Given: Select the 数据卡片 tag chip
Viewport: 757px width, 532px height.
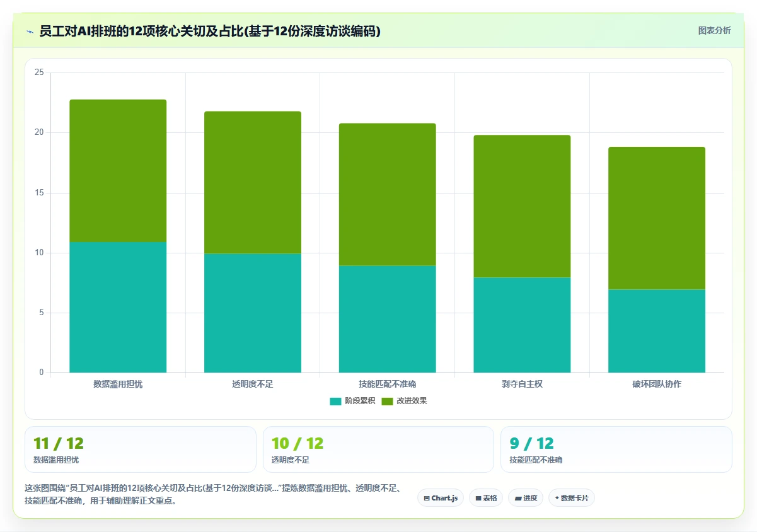Looking at the screenshot, I should 572,498.
